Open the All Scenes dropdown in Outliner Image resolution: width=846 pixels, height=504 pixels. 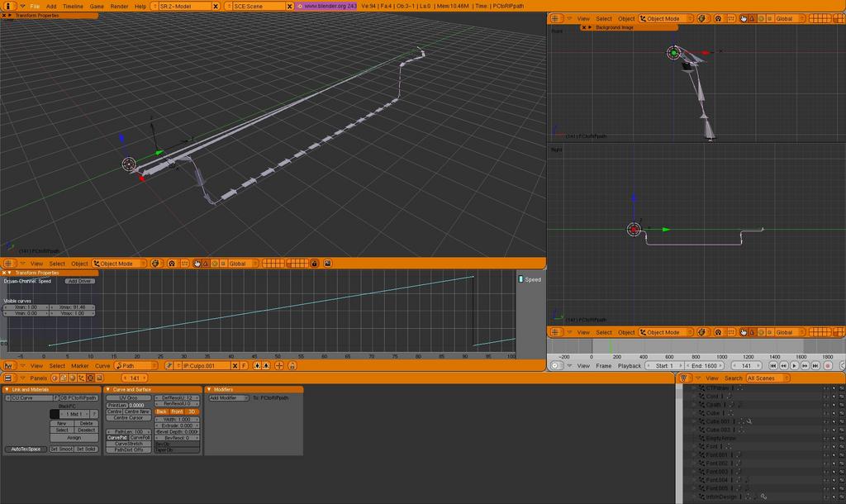(768, 378)
